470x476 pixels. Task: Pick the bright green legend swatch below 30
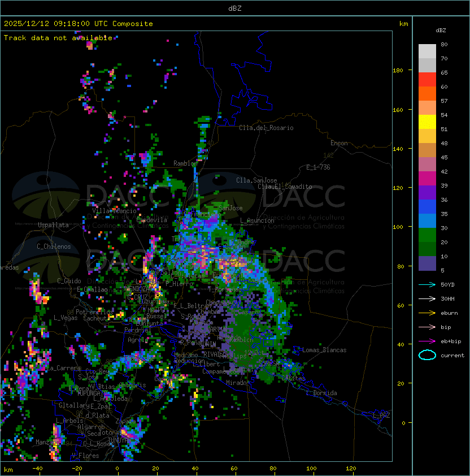coord(427,235)
